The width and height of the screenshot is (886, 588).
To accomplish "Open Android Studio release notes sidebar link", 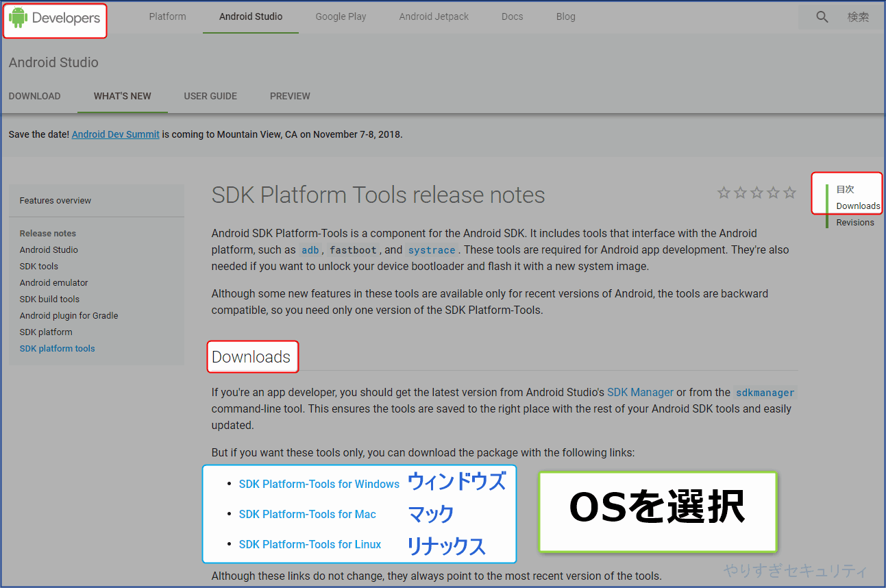I will click(x=49, y=250).
